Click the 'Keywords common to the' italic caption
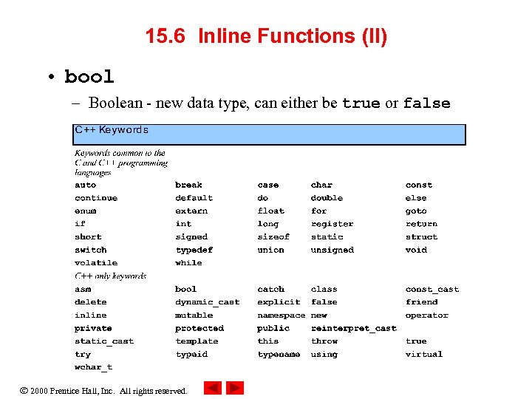The image size is (532, 399). pos(120,153)
